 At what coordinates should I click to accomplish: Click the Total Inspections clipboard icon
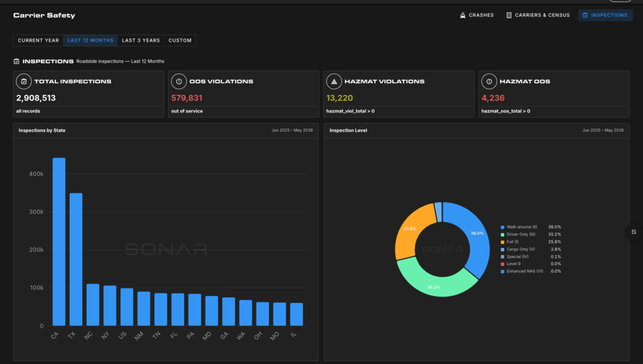[x=23, y=81]
